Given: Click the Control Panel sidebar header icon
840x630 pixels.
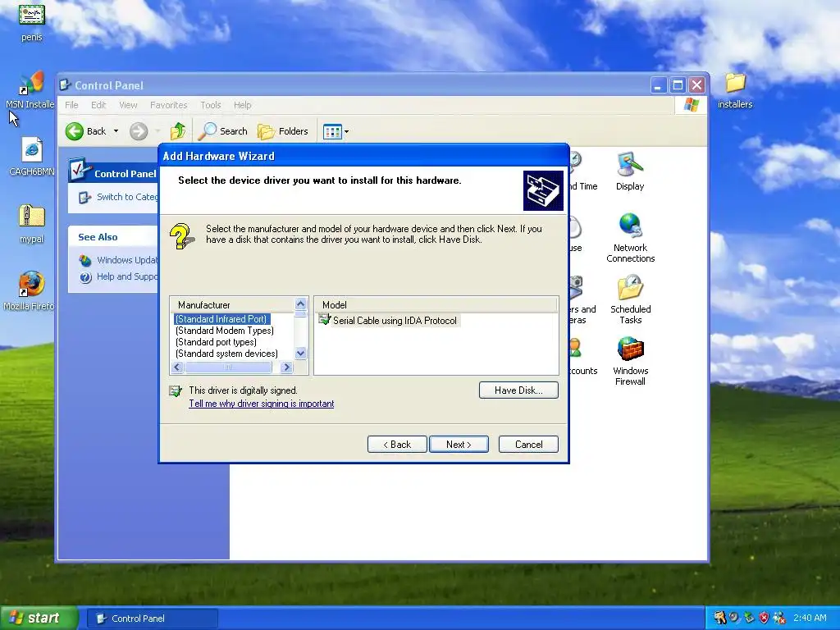Looking at the screenshot, I should pos(81,169).
